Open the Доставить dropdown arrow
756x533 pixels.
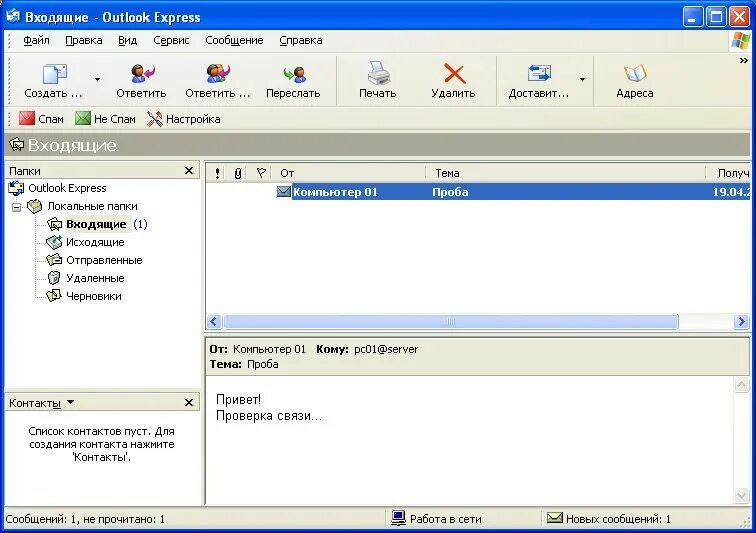[x=582, y=80]
